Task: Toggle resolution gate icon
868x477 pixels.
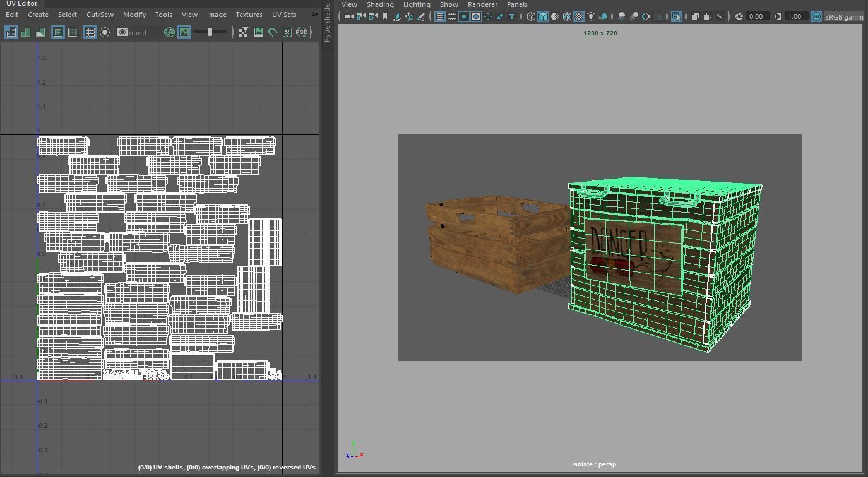Action: coord(464,16)
